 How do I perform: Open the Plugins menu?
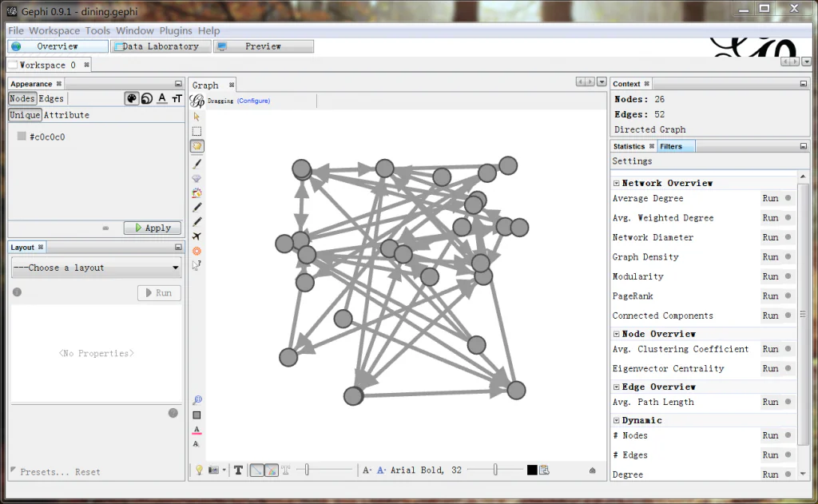[176, 30]
